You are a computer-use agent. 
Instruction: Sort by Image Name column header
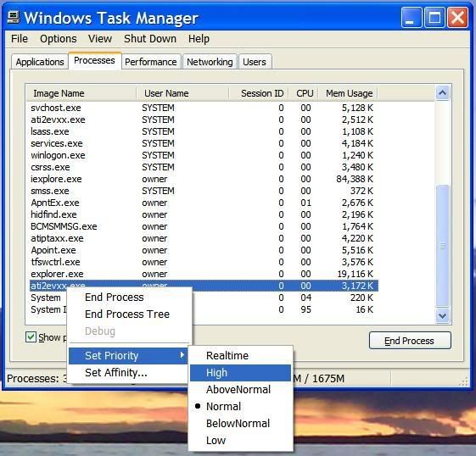(81, 93)
